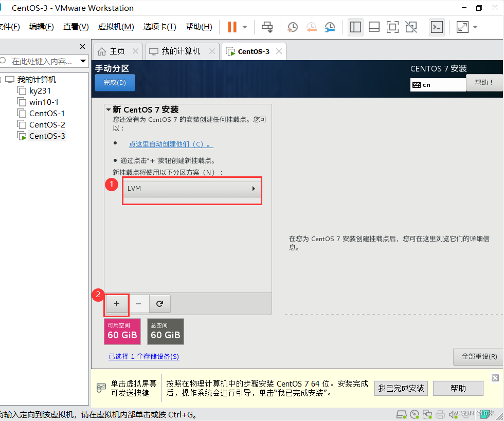Image resolution: width=504 pixels, height=421 pixels.
Task: Select the CentOS-1 virtual machine
Action: 47,114
